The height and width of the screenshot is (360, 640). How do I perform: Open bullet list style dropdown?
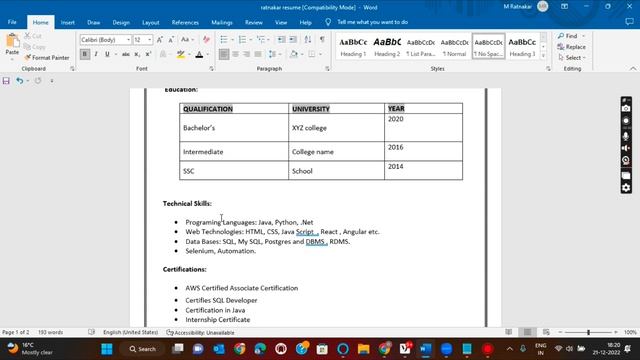[232, 40]
